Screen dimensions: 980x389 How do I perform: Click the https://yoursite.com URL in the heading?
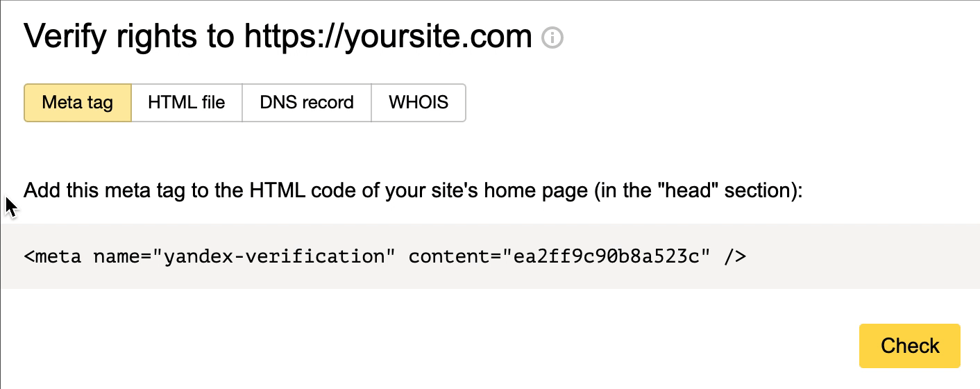tap(388, 37)
